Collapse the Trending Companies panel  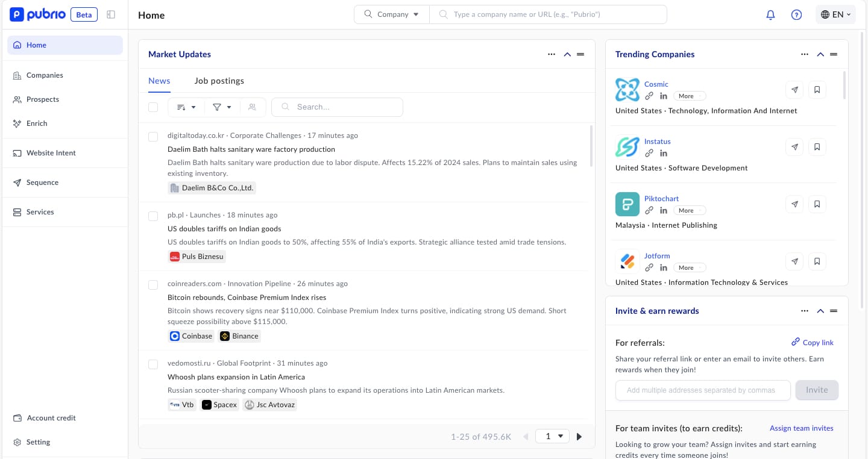click(x=820, y=54)
